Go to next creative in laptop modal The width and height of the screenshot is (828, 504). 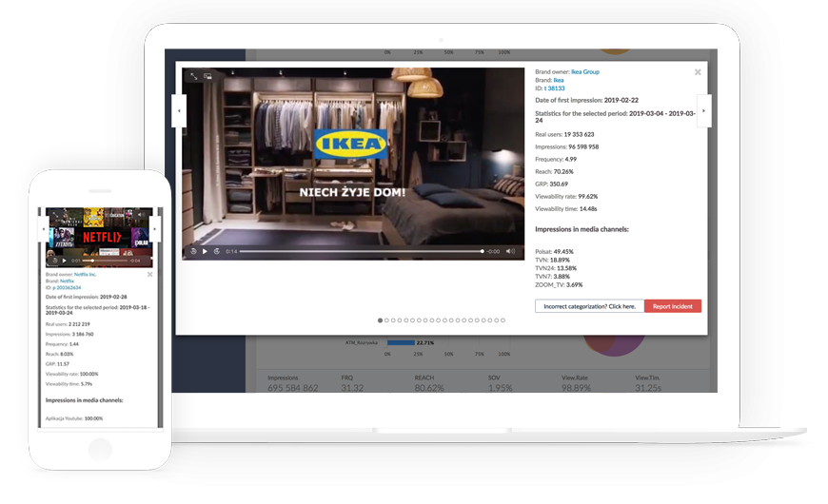click(x=703, y=111)
